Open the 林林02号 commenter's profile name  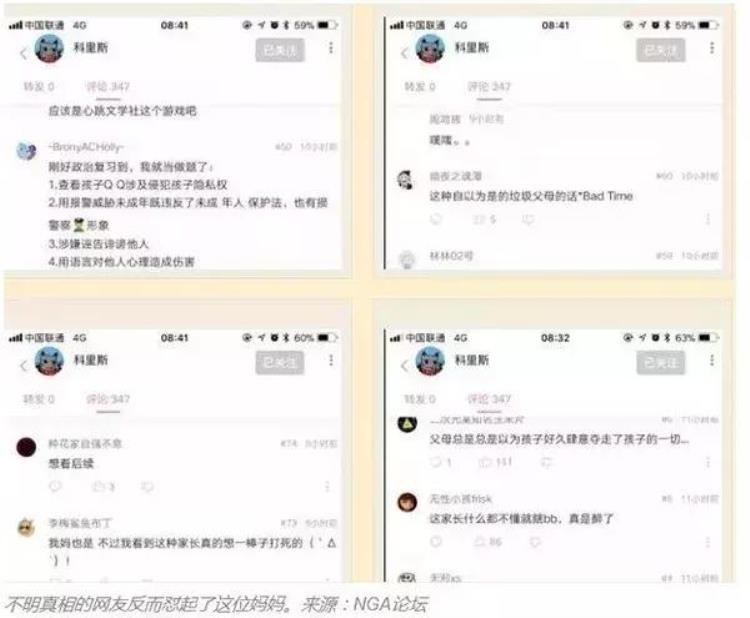451,256
